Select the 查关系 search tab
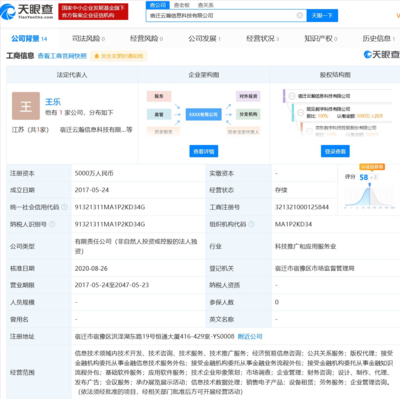The height and width of the screenshot is (399, 400). pyautogui.click(x=206, y=5)
